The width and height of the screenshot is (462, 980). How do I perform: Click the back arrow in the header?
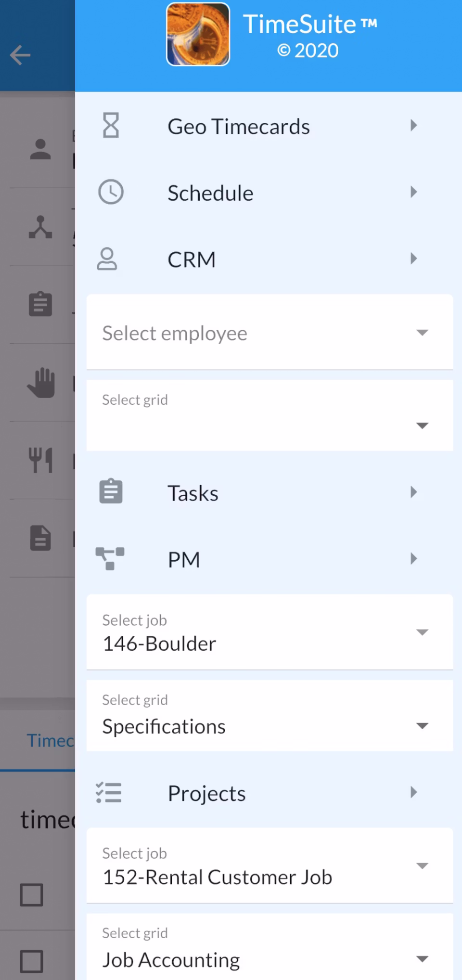pyautogui.click(x=20, y=55)
